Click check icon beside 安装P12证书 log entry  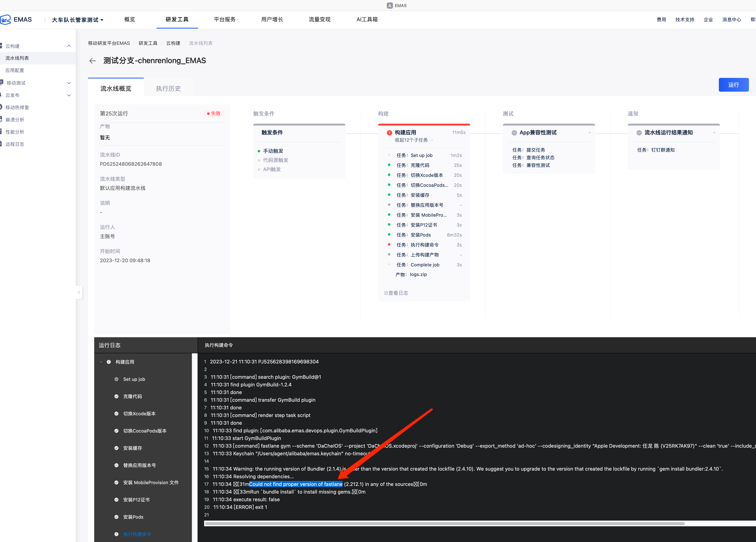[x=116, y=500]
